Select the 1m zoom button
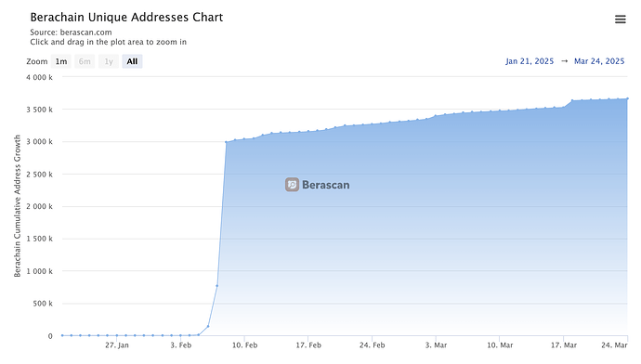This screenshot has height=364, width=641. (61, 61)
